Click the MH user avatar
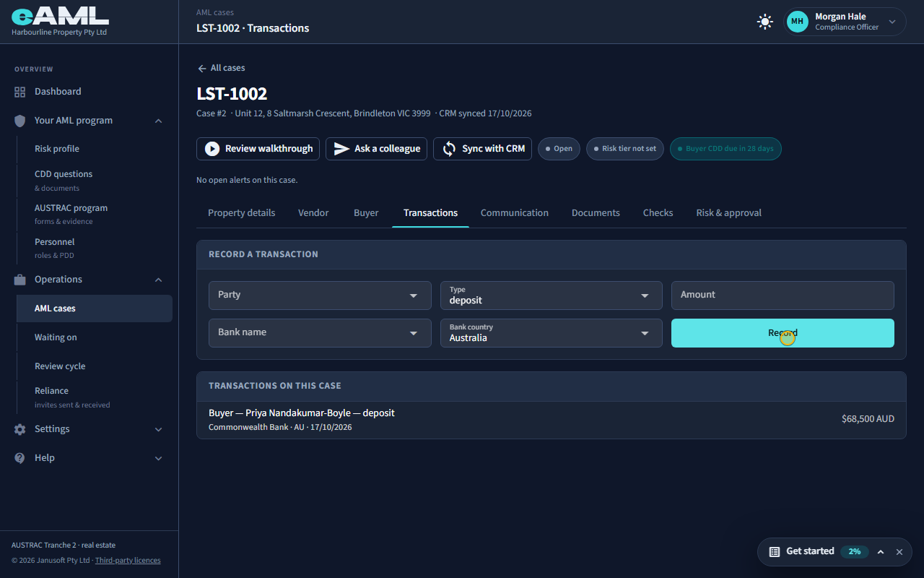The image size is (924, 578). pyautogui.click(x=797, y=22)
